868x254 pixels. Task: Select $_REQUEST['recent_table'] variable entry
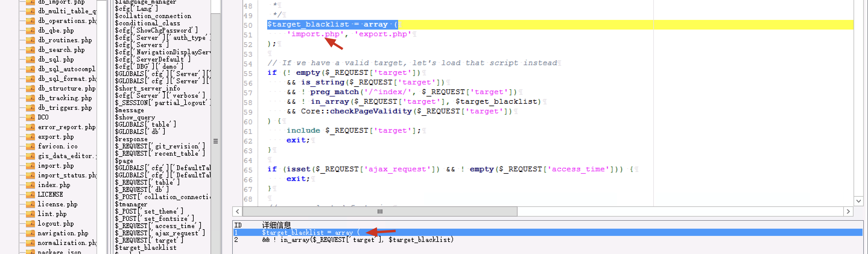(160, 154)
